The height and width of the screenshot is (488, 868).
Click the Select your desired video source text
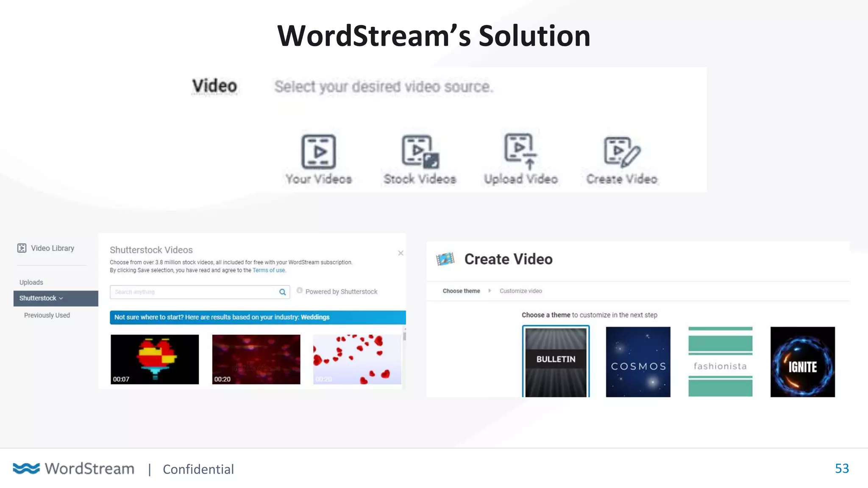tap(384, 86)
